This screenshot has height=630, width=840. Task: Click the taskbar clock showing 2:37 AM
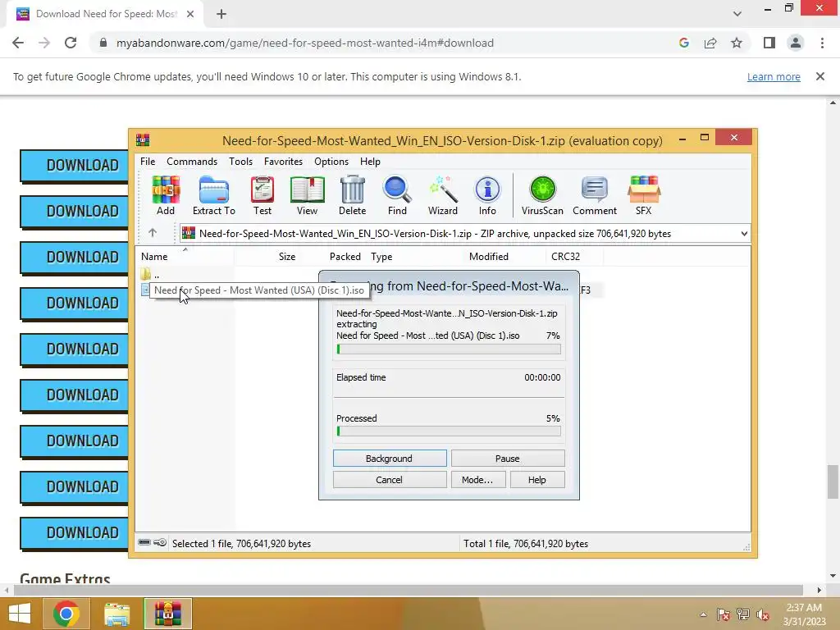(804, 614)
